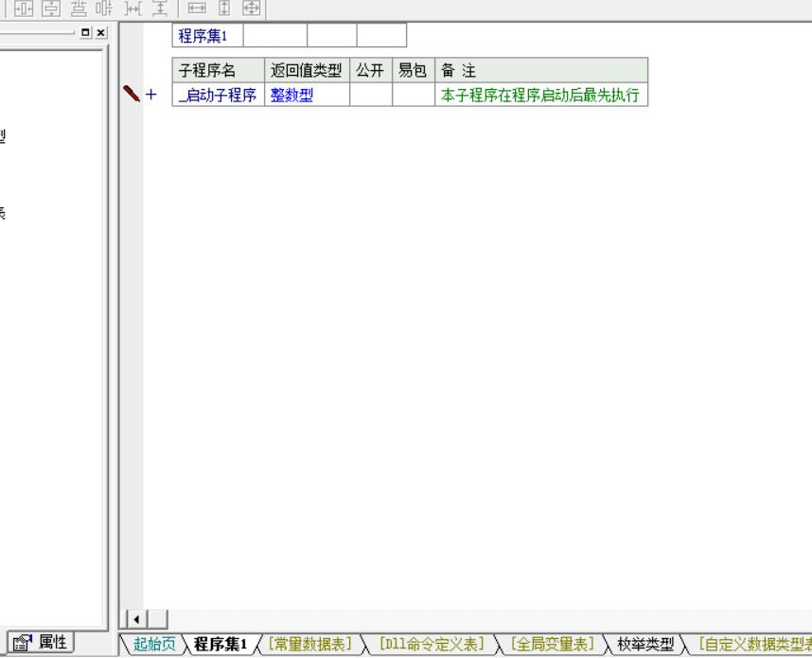
Task: Click the make same width toolbar icon
Action: point(197,9)
